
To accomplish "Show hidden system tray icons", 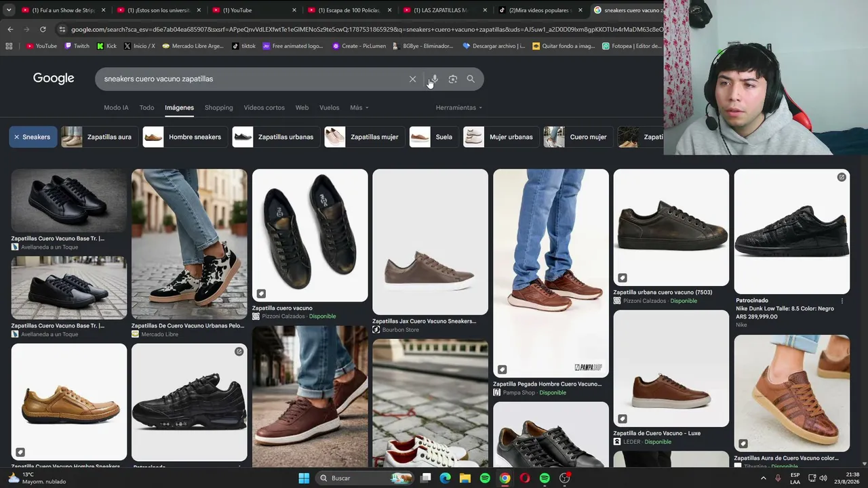I will (x=764, y=478).
